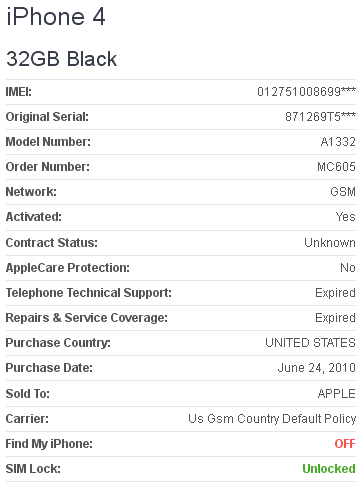
Task: Click the Network GSM value
Action: 343,192
